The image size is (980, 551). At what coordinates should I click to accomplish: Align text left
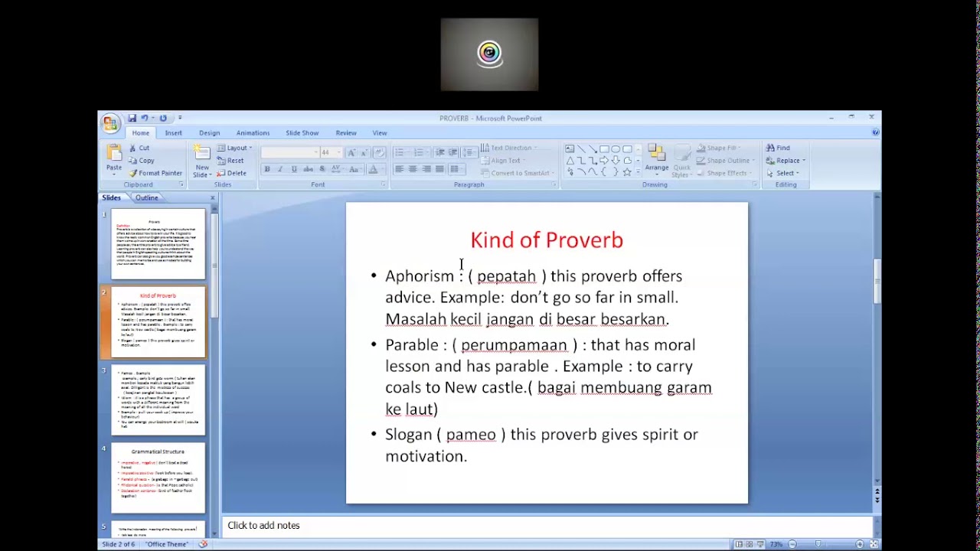tap(399, 169)
